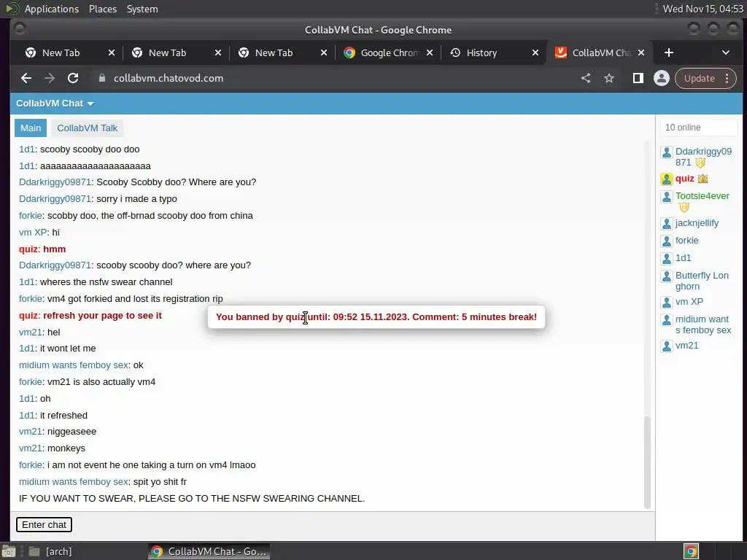This screenshot has width=747, height=560.
Task: Open a new browser tab
Action: pos(669,52)
